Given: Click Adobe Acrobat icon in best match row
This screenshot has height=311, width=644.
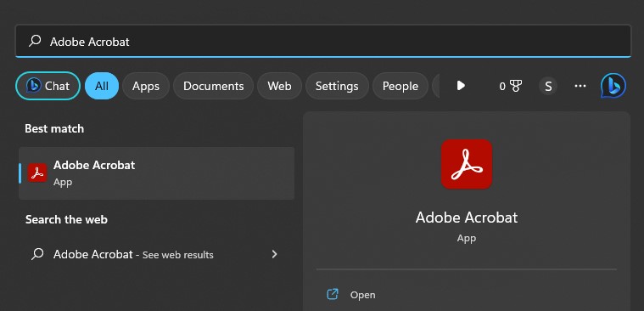Looking at the screenshot, I should (37, 172).
